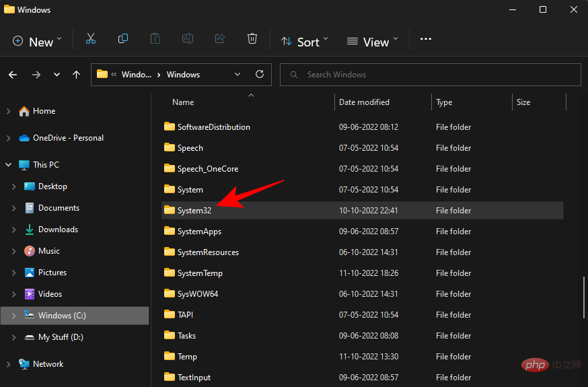This screenshot has width=588, height=387.
Task: Click the Downloads arrow icon
Action: point(29,230)
